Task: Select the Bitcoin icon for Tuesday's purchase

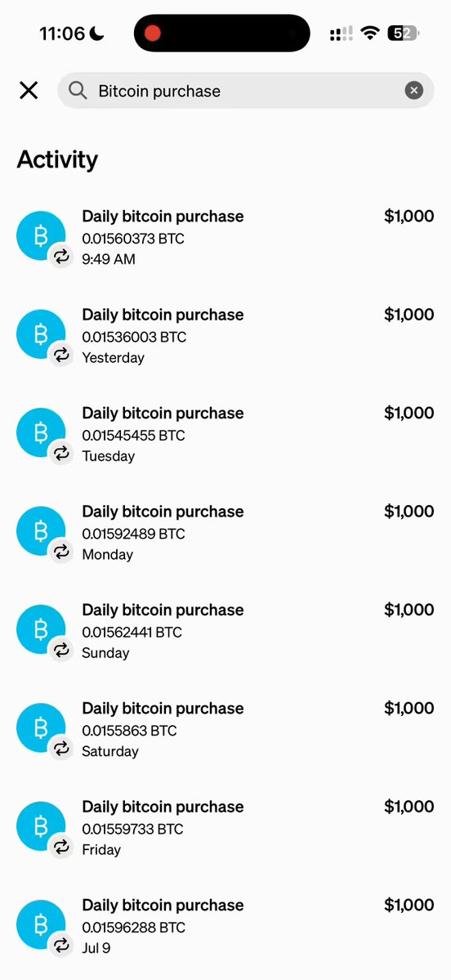Action: click(41, 432)
